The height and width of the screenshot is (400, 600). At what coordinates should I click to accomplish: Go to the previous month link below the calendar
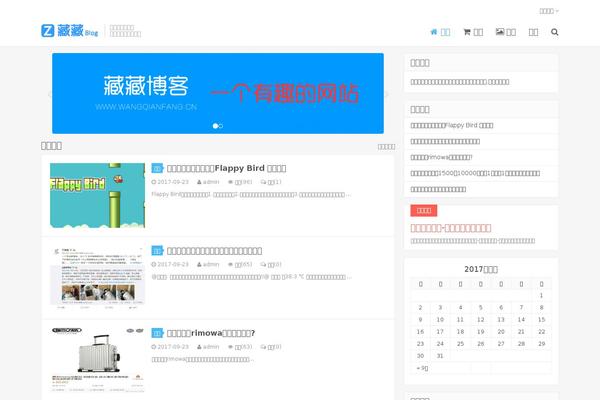[422, 368]
